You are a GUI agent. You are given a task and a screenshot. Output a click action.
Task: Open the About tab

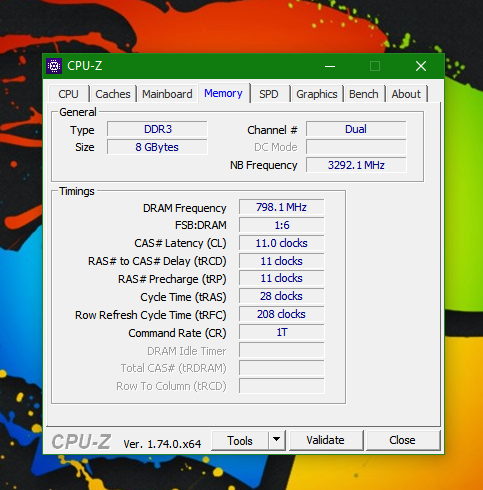[406, 94]
